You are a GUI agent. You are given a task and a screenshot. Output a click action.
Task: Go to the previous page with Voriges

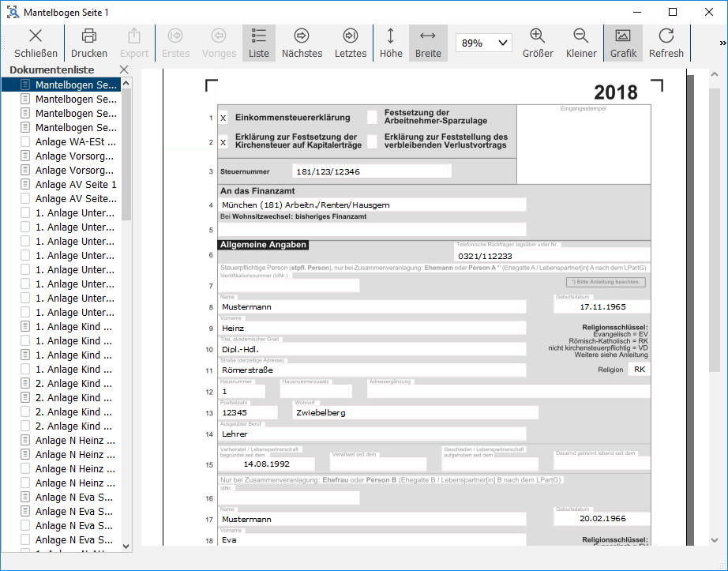pyautogui.click(x=219, y=43)
